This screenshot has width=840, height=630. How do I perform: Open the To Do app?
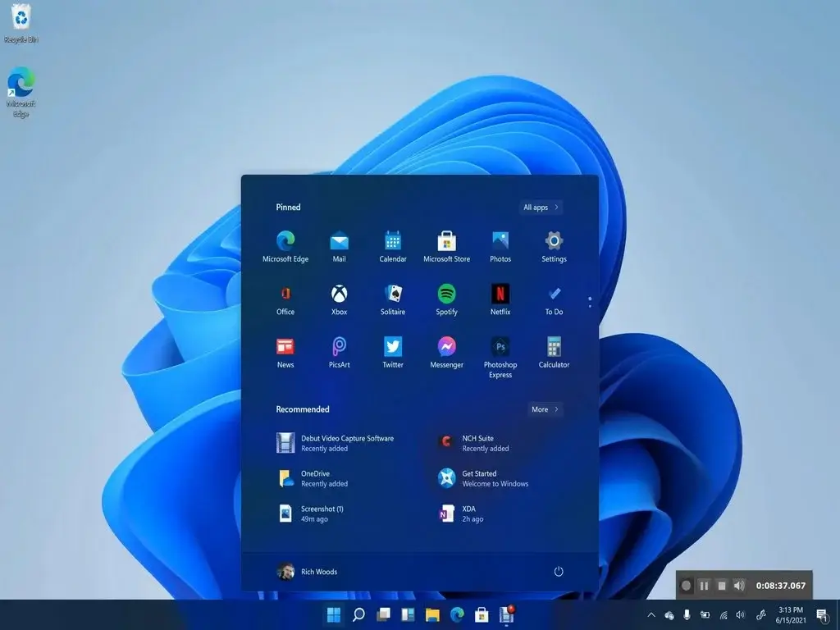[553, 294]
